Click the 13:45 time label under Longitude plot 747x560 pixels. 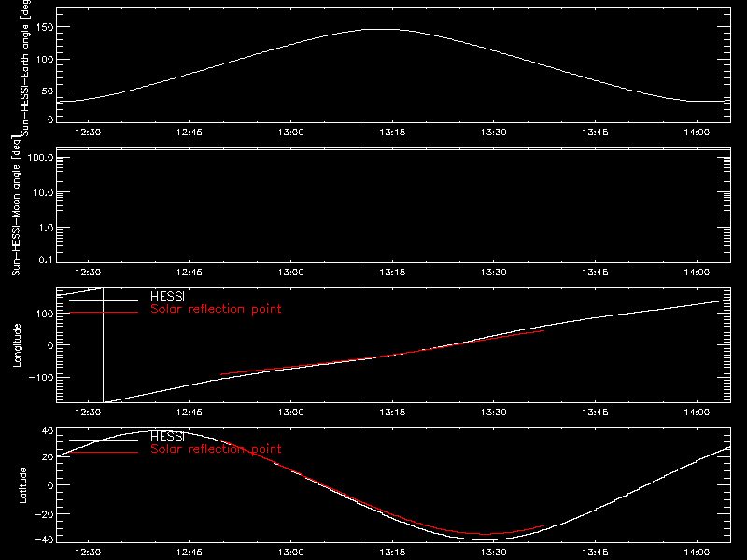pos(595,413)
